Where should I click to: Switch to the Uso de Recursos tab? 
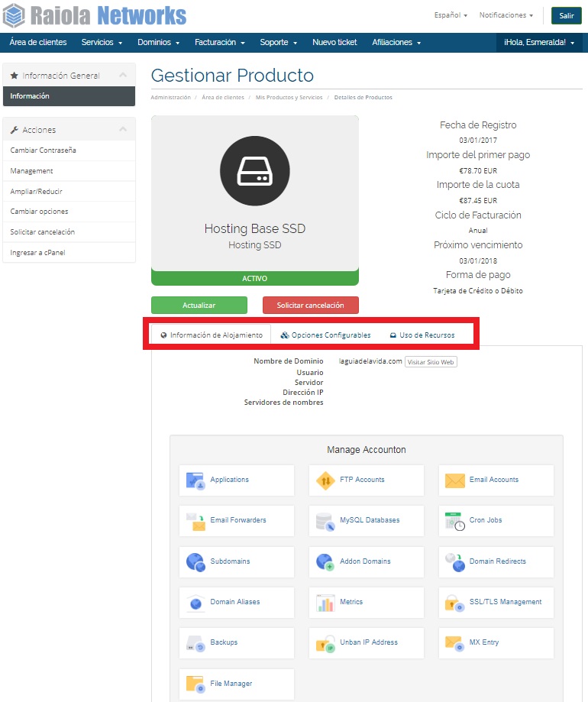pos(422,335)
